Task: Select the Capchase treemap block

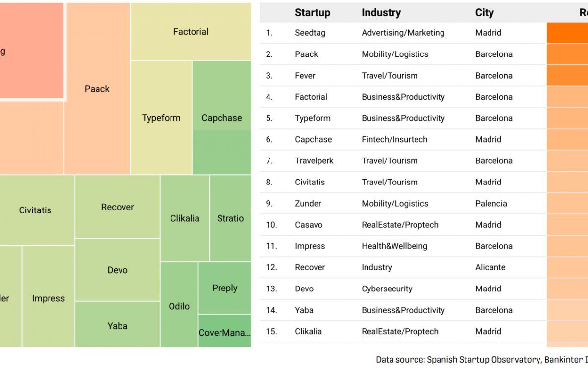Action: pos(221,118)
